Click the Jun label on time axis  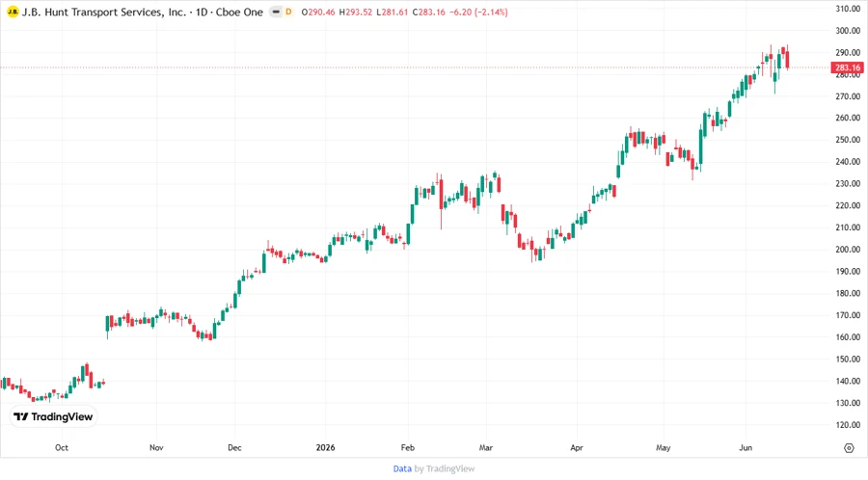click(746, 447)
